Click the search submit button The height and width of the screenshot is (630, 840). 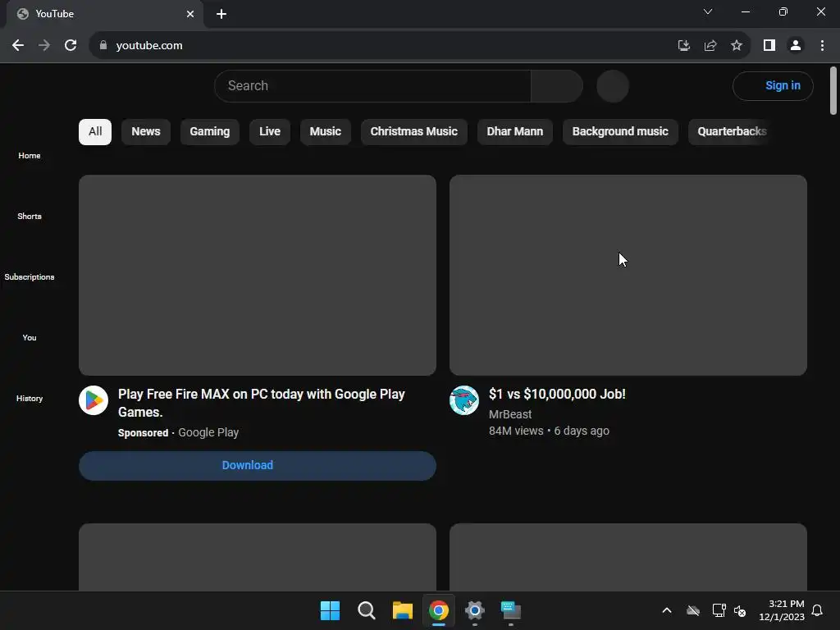click(557, 85)
